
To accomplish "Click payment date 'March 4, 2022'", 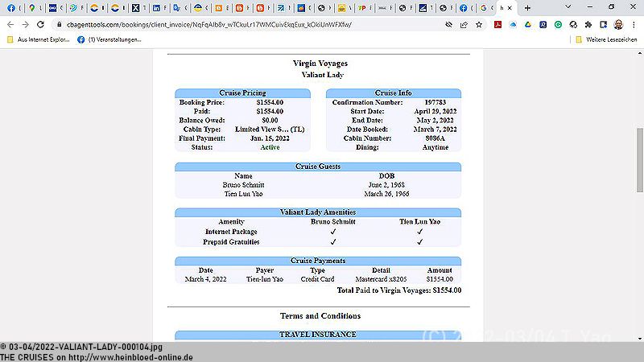I will tap(206, 279).
